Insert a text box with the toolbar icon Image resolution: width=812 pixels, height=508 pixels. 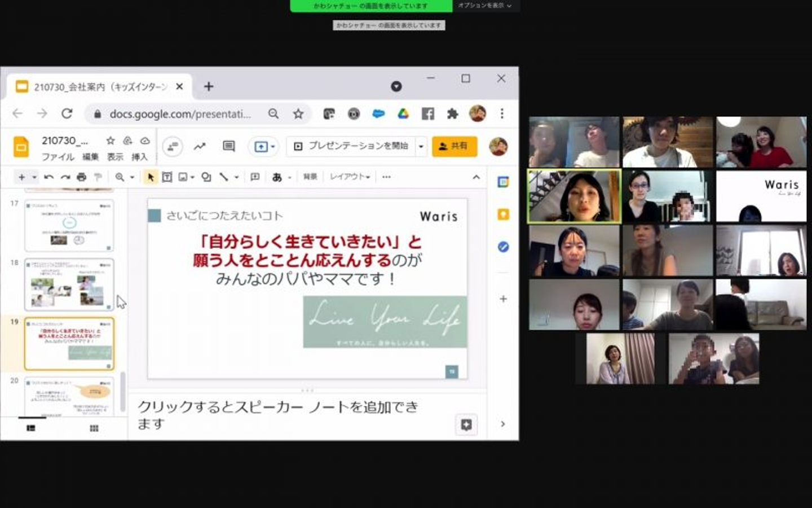pos(167,177)
